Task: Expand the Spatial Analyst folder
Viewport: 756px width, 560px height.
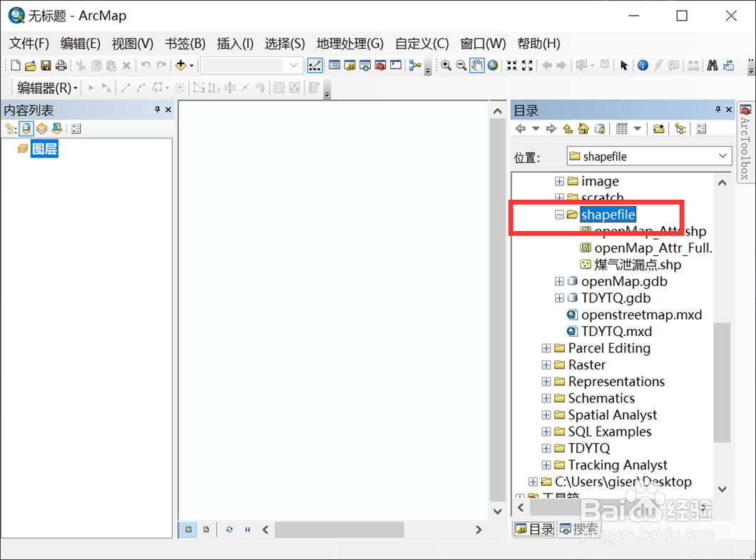Action: click(546, 414)
